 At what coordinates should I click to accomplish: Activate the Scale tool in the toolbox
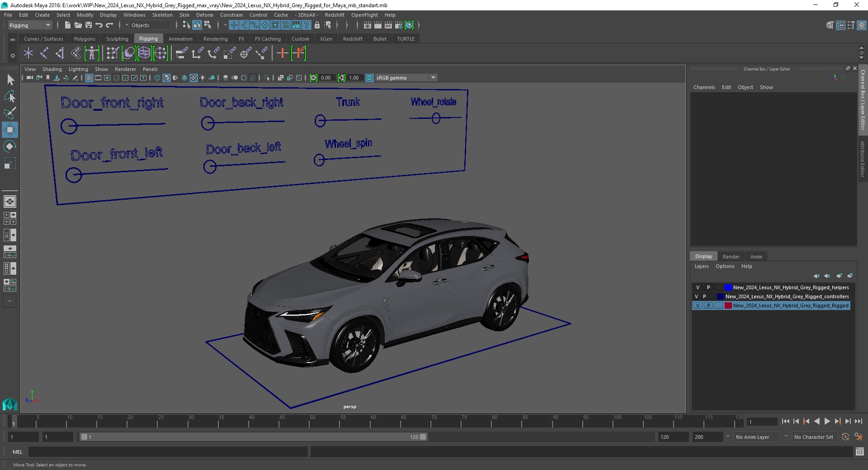(10, 163)
